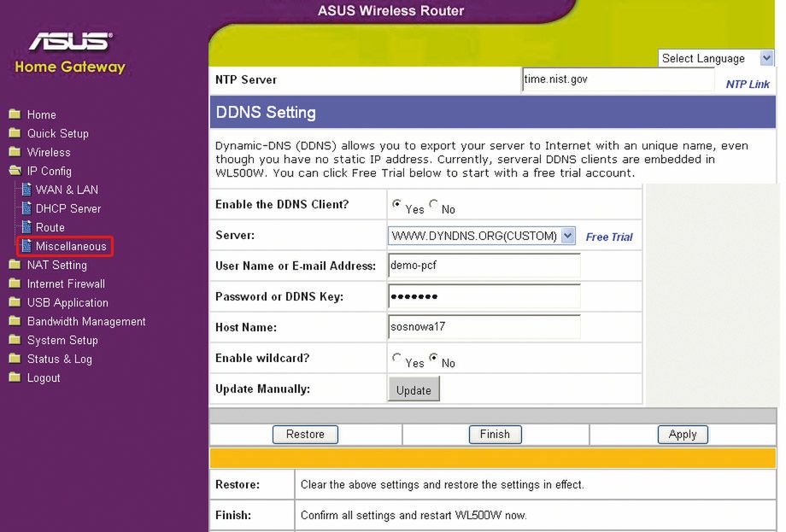Click the WAN & LAN page icon

[26, 190]
